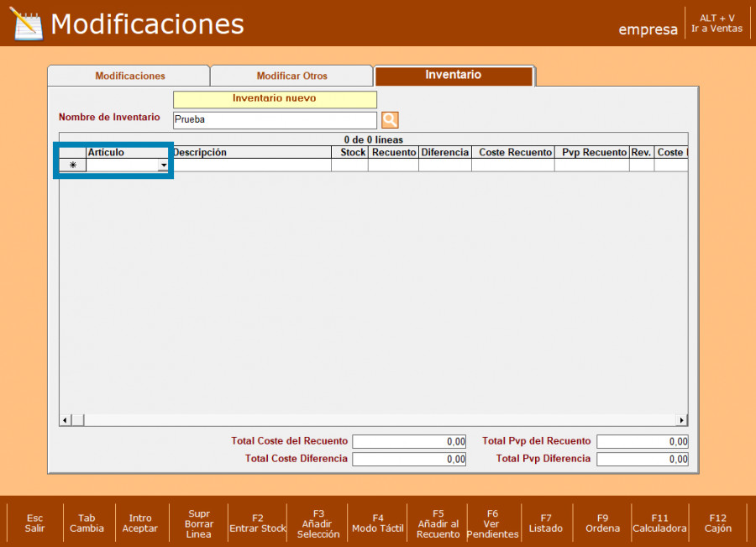Click the magnifier search icon beside inventory name
This screenshot has width=756, height=547.
tap(390, 120)
